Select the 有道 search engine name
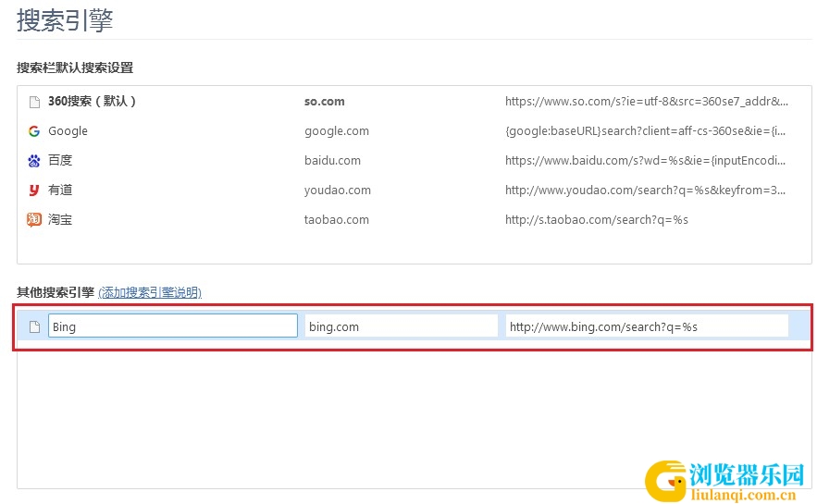This screenshot has width=817, height=504. point(60,191)
